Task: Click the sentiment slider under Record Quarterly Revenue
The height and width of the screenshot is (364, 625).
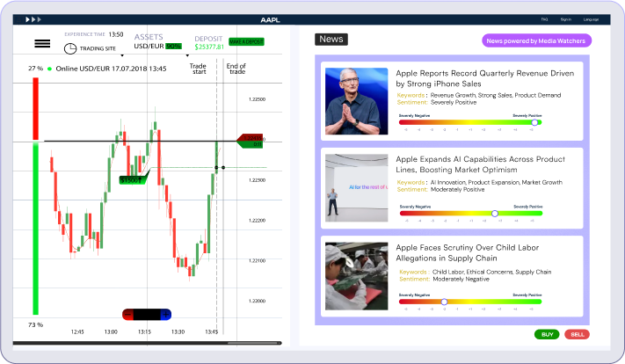Action: click(x=470, y=122)
